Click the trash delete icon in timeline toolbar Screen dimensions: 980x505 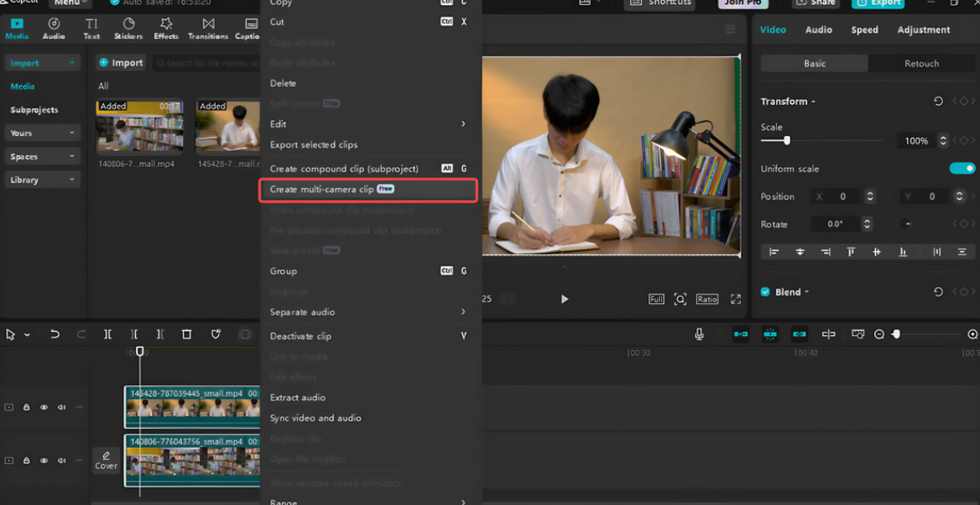pyautogui.click(x=186, y=334)
